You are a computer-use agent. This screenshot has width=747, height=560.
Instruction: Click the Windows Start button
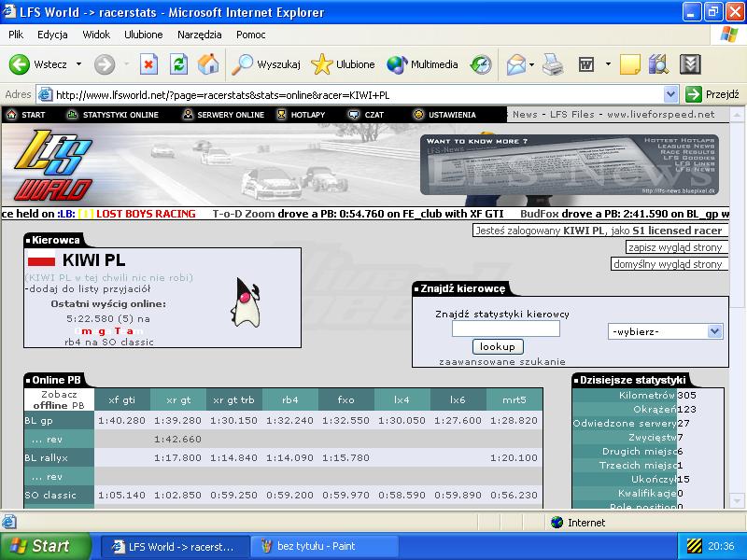pos(45,546)
